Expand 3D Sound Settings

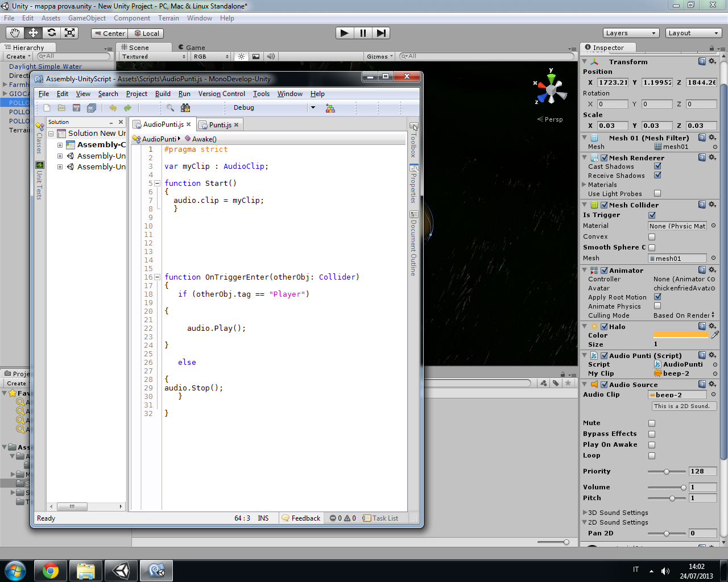pyautogui.click(x=584, y=513)
